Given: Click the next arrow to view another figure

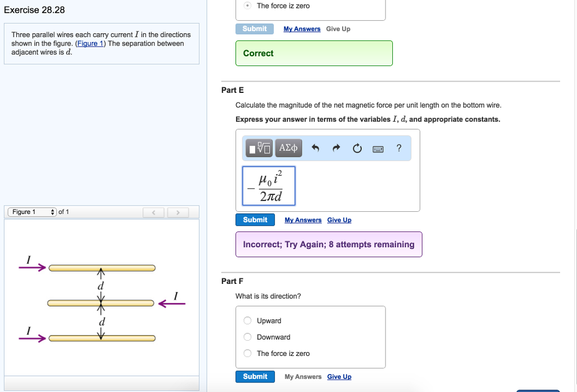Looking at the screenshot, I should tap(177, 212).
